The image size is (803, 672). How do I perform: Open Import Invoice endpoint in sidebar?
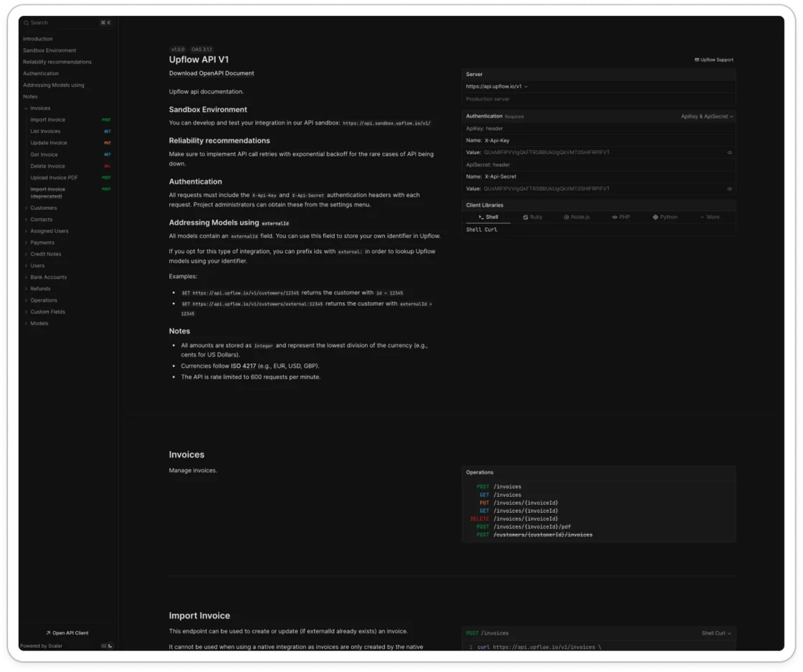[47, 120]
